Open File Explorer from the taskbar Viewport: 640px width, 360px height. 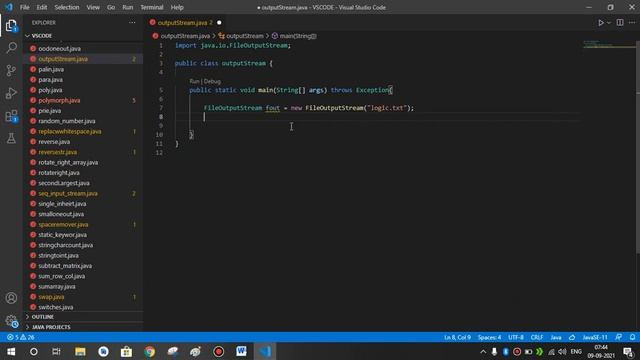click(x=80, y=351)
